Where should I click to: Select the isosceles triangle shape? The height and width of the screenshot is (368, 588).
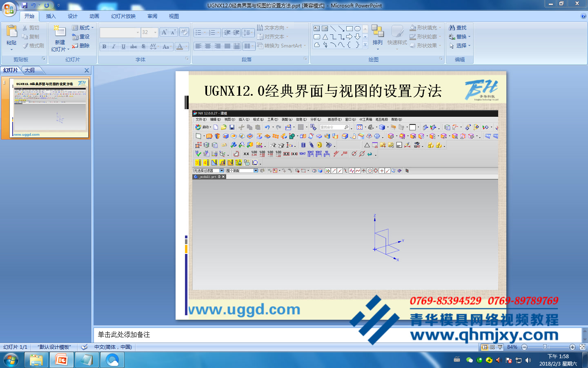pyautogui.click(x=325, y=37)
